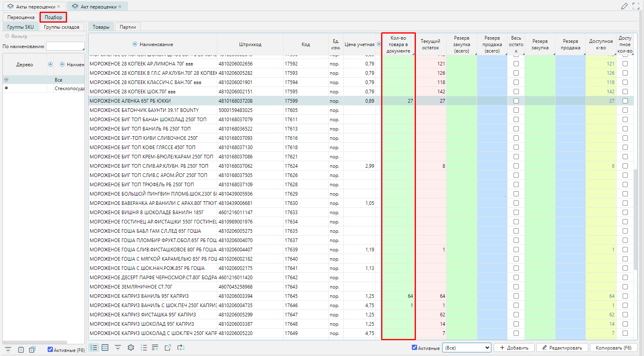Click the По наименованию filter input field
Image resolution: width=644 pixels, height=356 pixels.
pyautogui.click(x=65, y=46)
